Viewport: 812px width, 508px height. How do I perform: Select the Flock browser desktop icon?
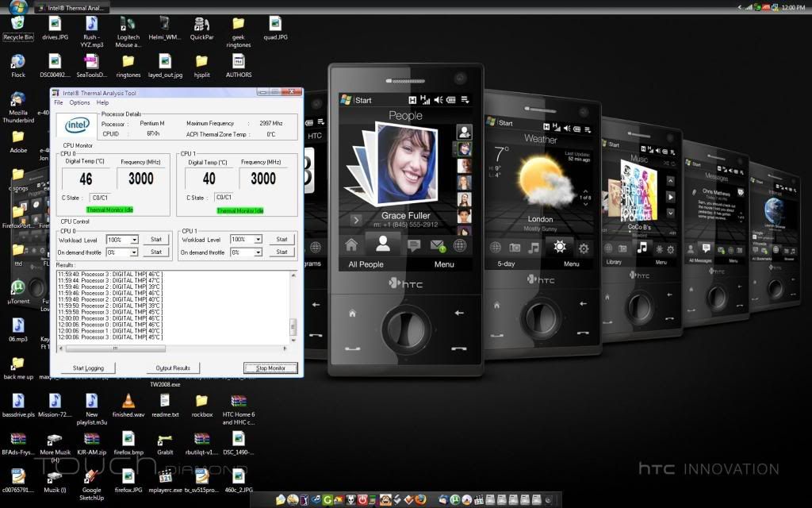point(18,67)
